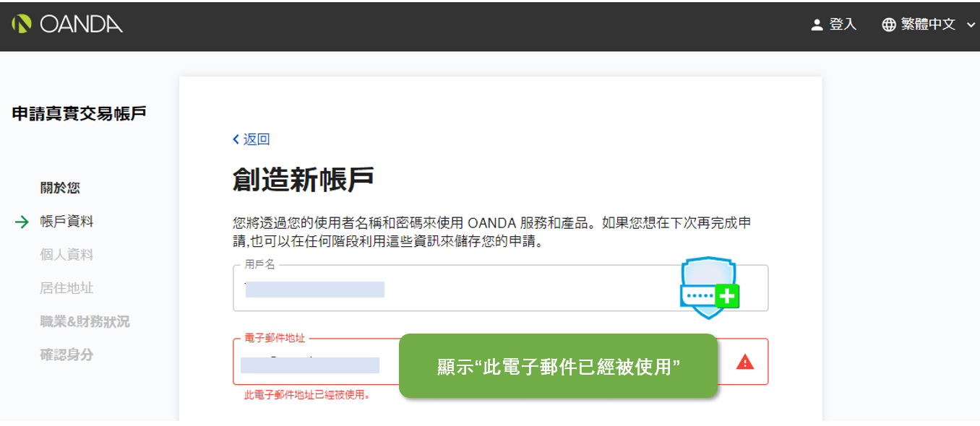Go to the 個人資料 step
The image size is (980, 426).
66,255
